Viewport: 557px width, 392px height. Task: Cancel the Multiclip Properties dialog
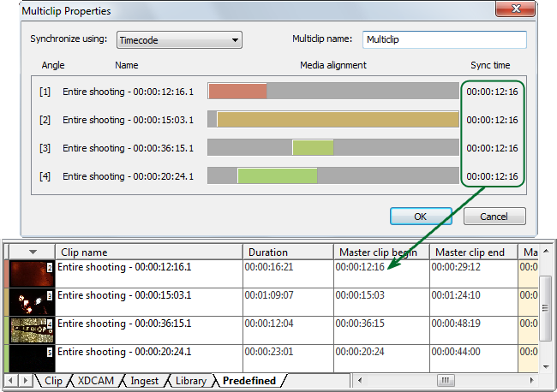(494, 217)
